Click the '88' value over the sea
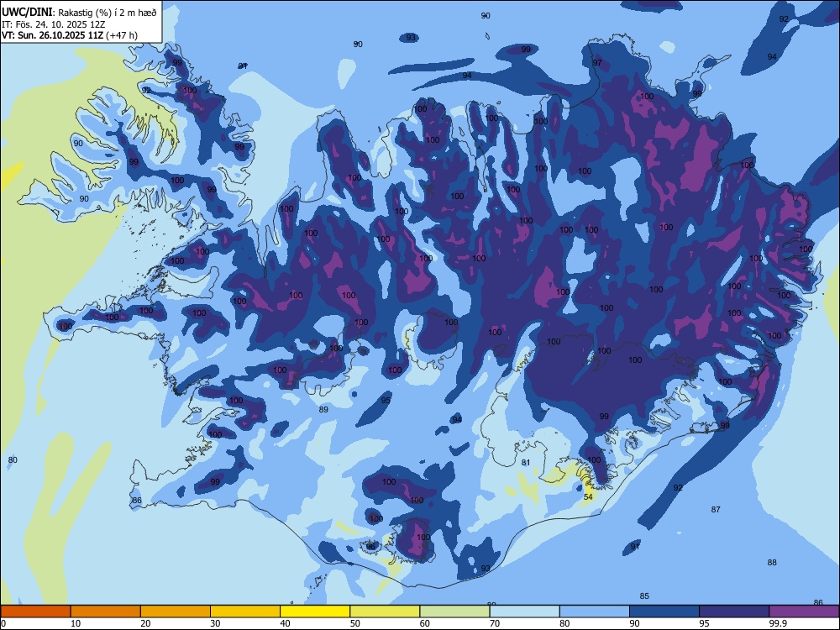Viewport: 840px width, 630px height. tap(772, 563)
